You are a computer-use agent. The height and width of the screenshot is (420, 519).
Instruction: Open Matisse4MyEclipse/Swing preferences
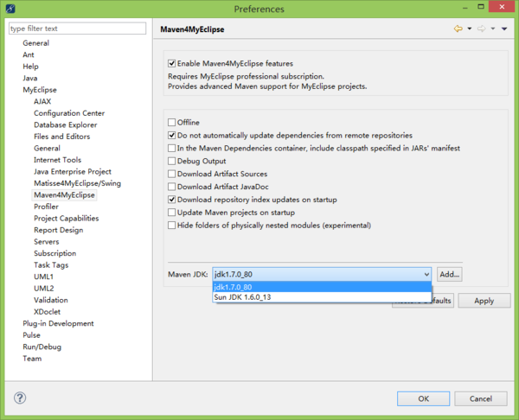coord(78,183)
